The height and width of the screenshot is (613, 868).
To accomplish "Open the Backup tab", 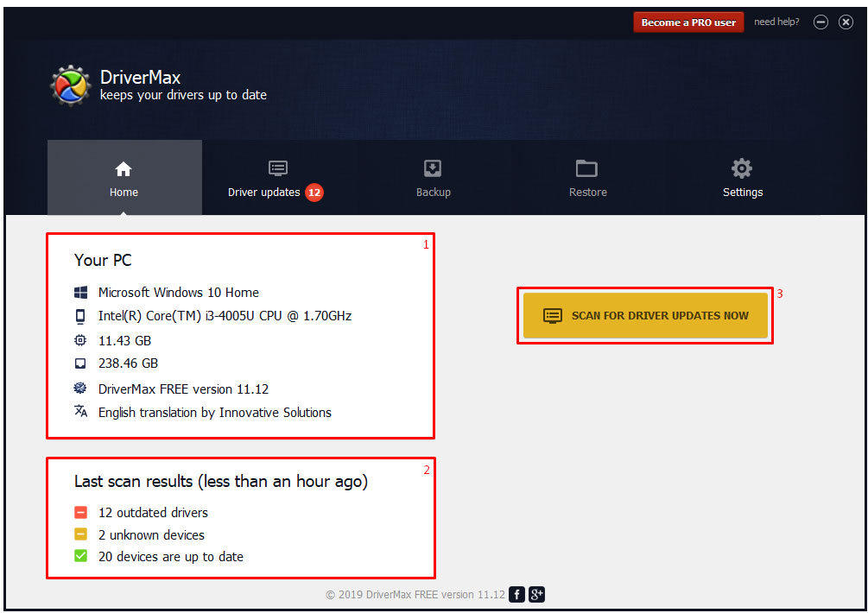I will (x=433, y=178).
